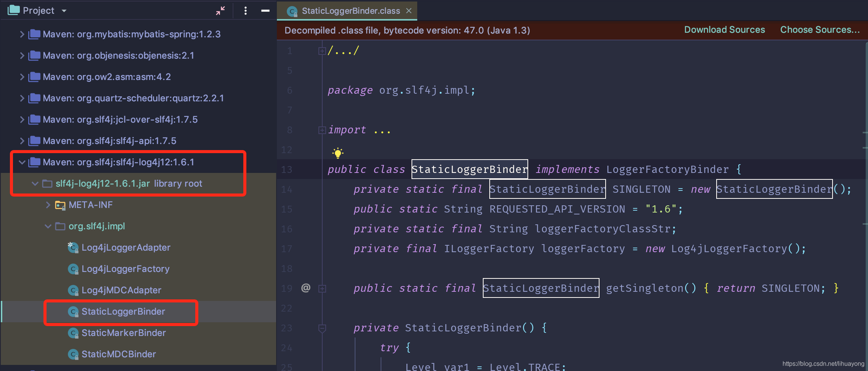Collapse slf4j-log4j12-1.6.1.jar library root
Image resolution: width=868 pixels, height=371 pixels.
click(x=35, y=184)
